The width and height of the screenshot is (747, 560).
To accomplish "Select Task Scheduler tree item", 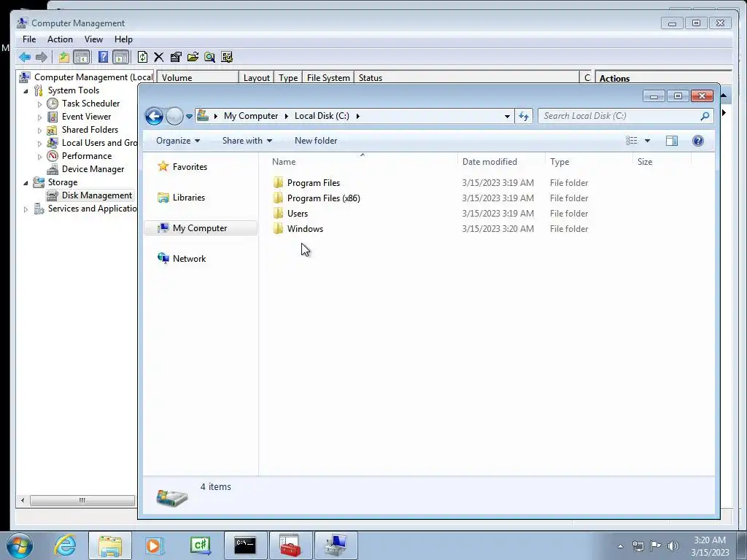I will tap(90, 104).
